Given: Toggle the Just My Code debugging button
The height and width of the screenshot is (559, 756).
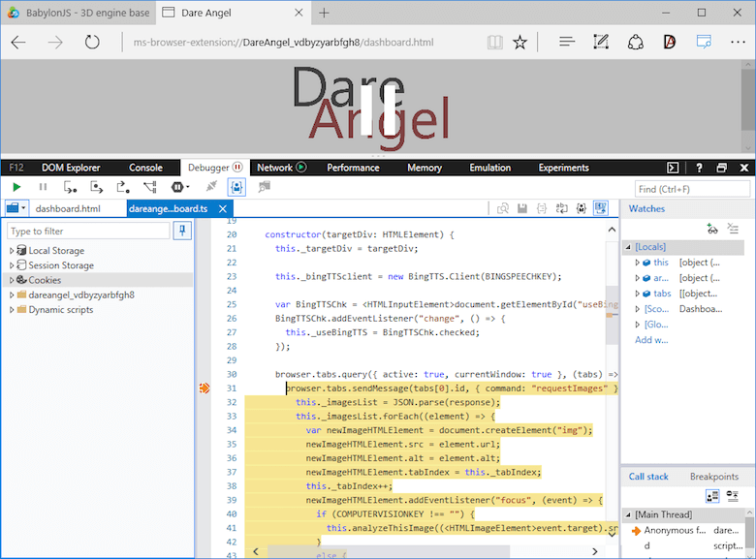Looking at the screenshot, I should point(236,187).
